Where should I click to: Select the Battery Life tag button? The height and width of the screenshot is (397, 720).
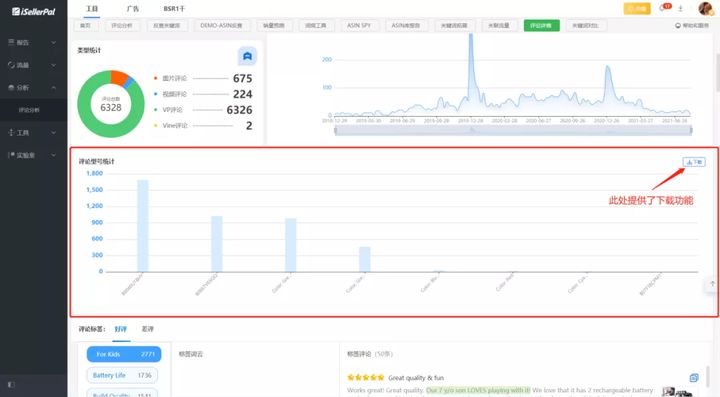coord(122,375)
